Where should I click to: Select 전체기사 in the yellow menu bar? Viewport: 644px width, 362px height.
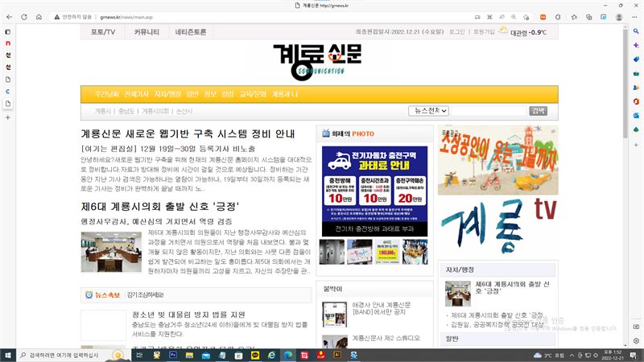pos(136,94)
